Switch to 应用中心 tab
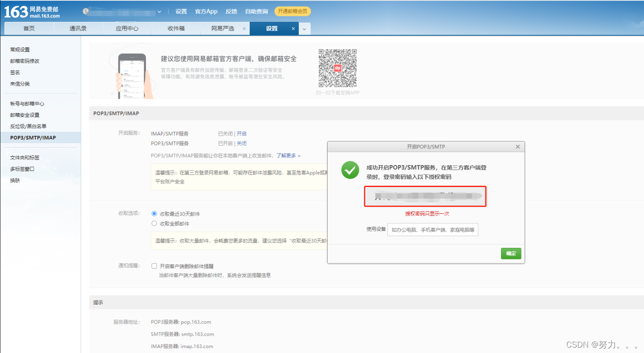The width and height of the screenshot is (644, 353). (x=127, y=28)
